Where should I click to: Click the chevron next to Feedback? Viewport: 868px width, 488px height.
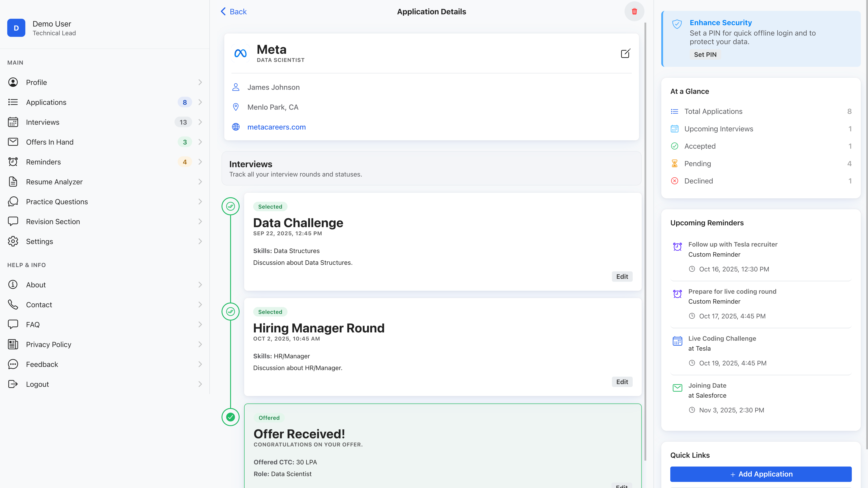[x=200, y=364]
